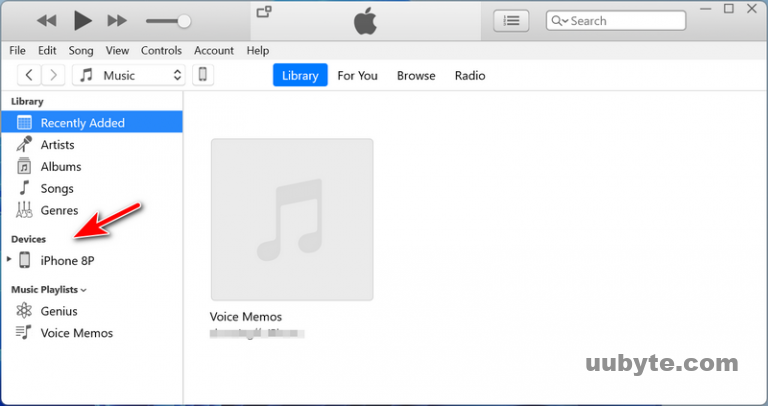Screen dimensions: 768x406
Task: Switch to the Radio tab
Action: (x=470, y=75)
